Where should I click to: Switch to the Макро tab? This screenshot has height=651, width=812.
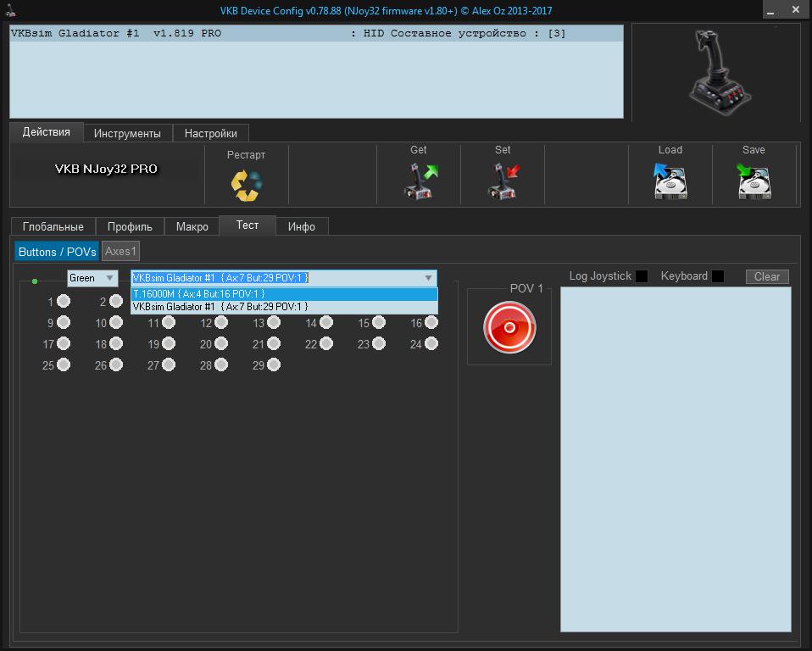click(192, 226)
